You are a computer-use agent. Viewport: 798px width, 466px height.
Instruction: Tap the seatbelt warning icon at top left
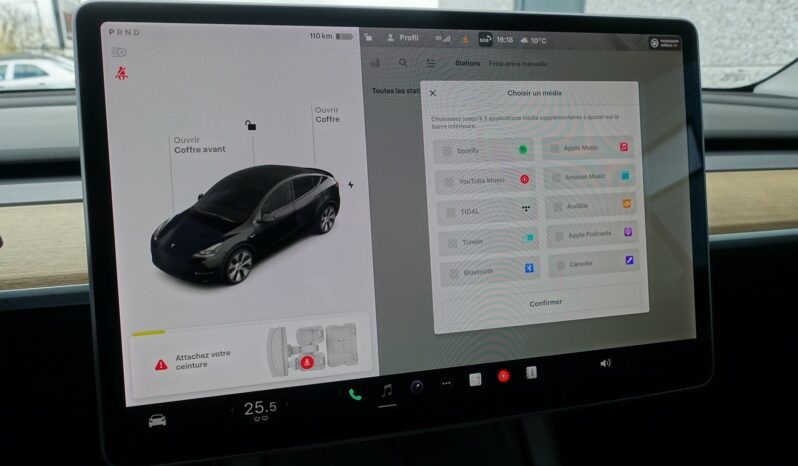click(x=121, y=74)
